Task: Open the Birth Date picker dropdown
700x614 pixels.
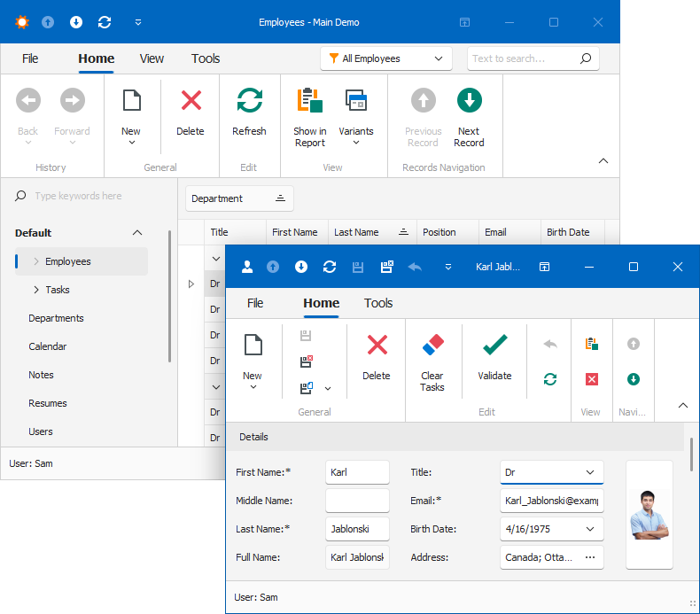Action: pos(590,529)
